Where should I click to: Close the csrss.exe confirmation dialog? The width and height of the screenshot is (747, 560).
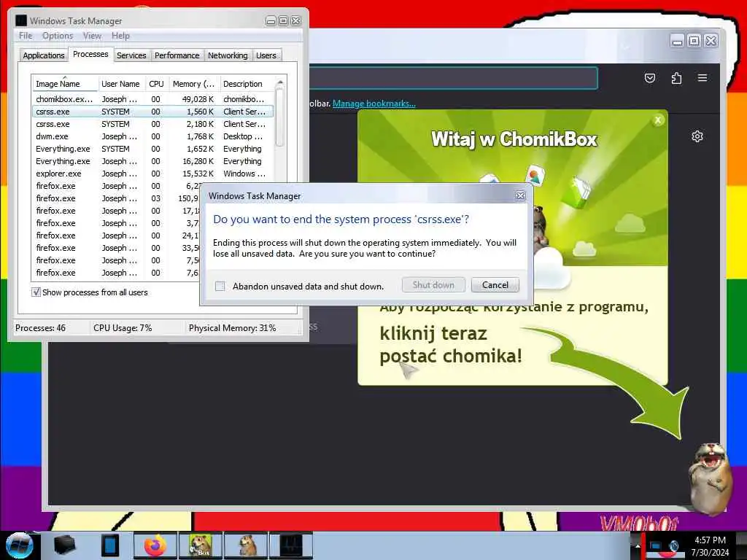click(x=520, y=195)
